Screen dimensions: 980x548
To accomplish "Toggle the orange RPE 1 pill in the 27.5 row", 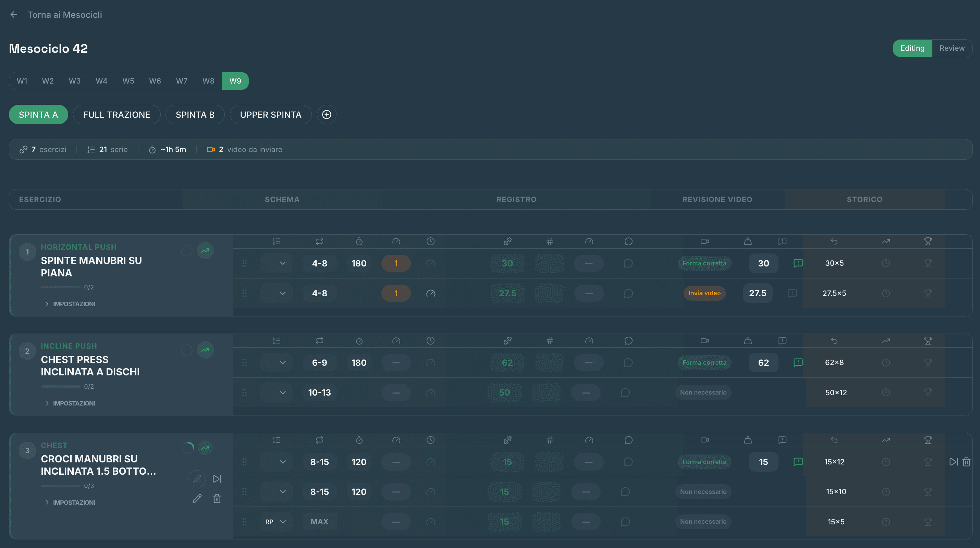I will tap(396, 293).
